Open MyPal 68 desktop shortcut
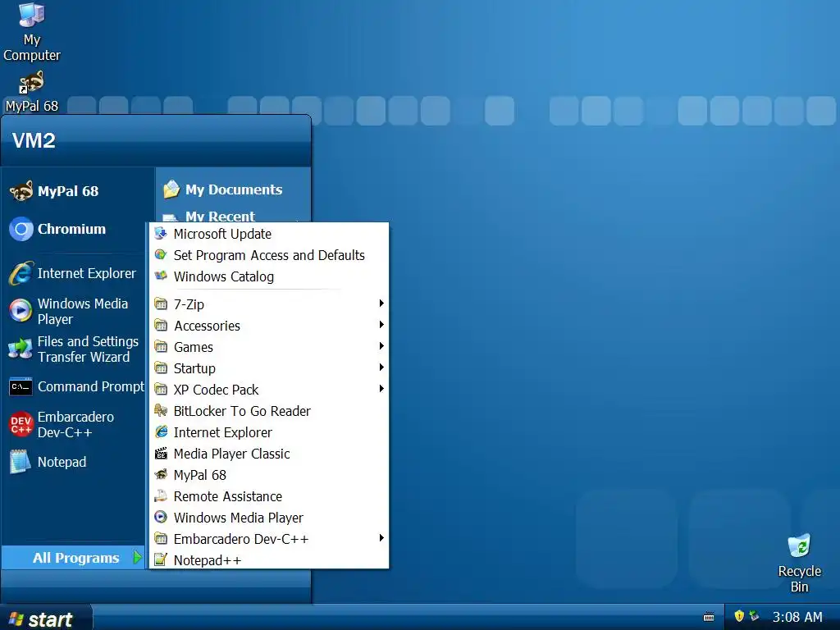The width and height of the screenshot is (840, 630). (x=32, y=92)
